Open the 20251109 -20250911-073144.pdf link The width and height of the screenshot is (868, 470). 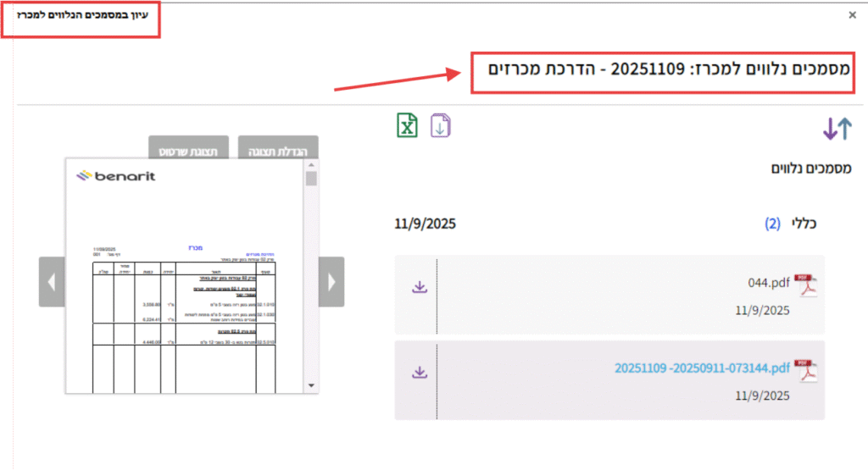702,368
